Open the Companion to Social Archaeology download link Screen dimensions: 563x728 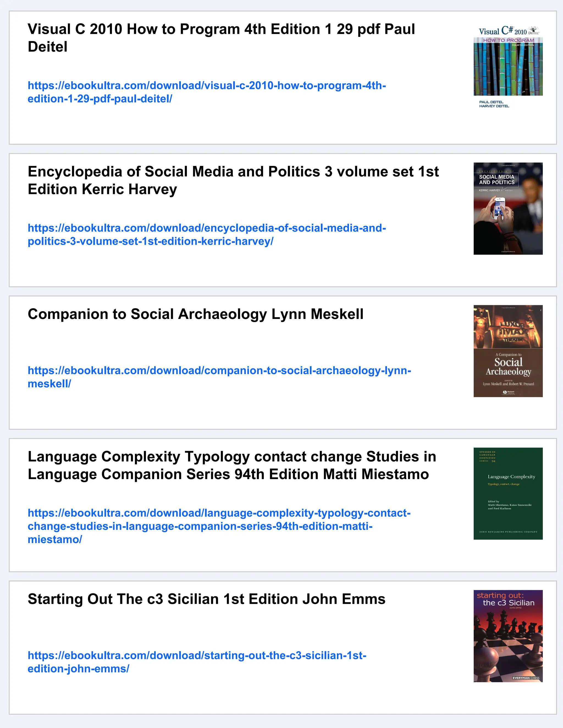pos(219,377)
